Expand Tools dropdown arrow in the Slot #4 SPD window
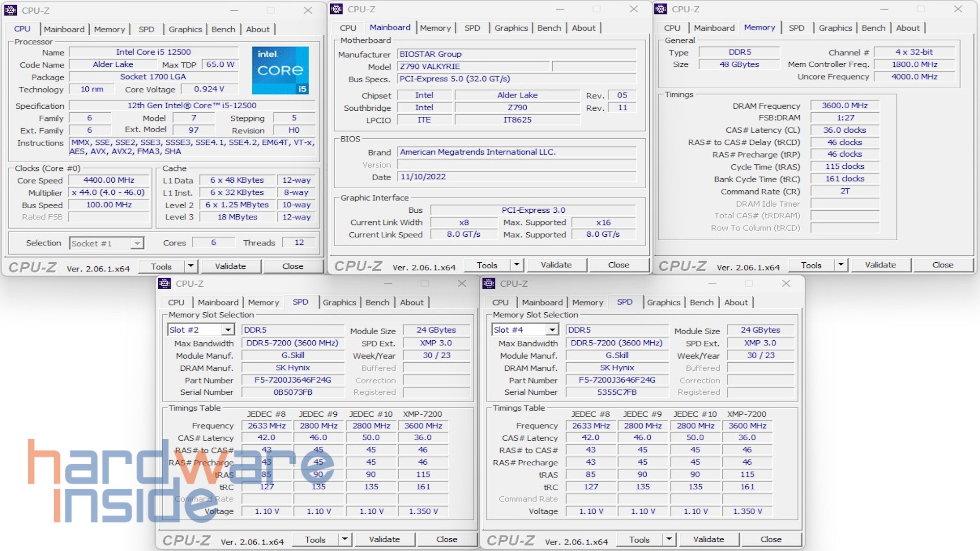This screenshot has width=980, height=551. coord(669,539)
